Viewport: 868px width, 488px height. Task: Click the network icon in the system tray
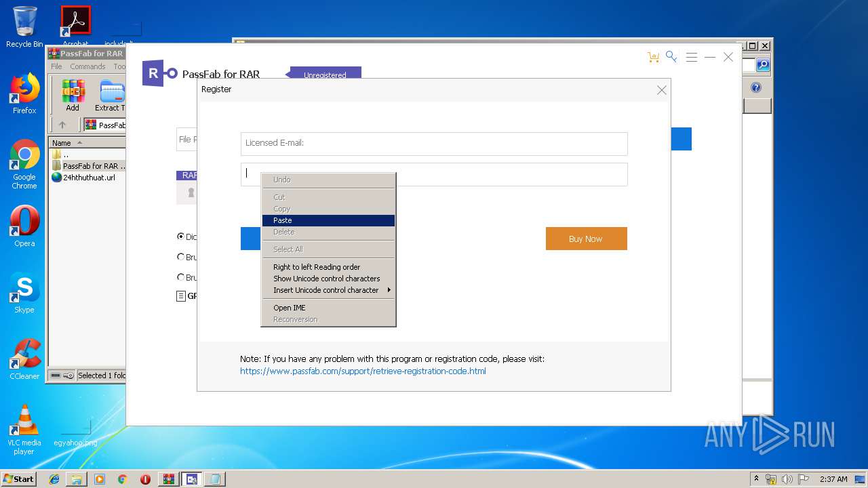pyautogui.click(x=771, y=479)
